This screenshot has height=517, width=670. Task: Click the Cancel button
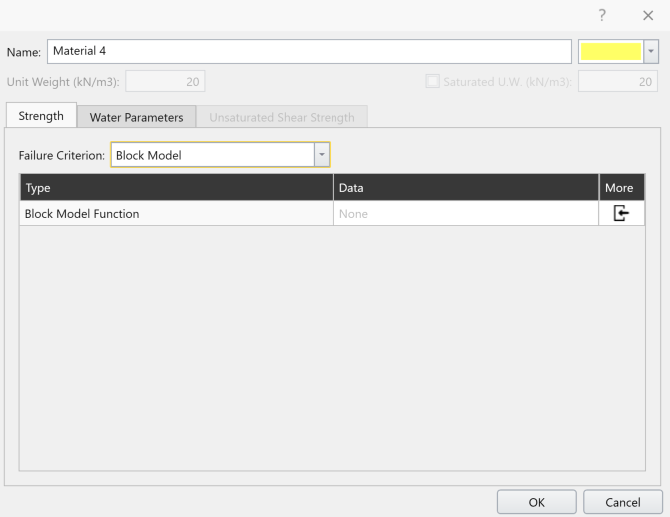(623, 502)
